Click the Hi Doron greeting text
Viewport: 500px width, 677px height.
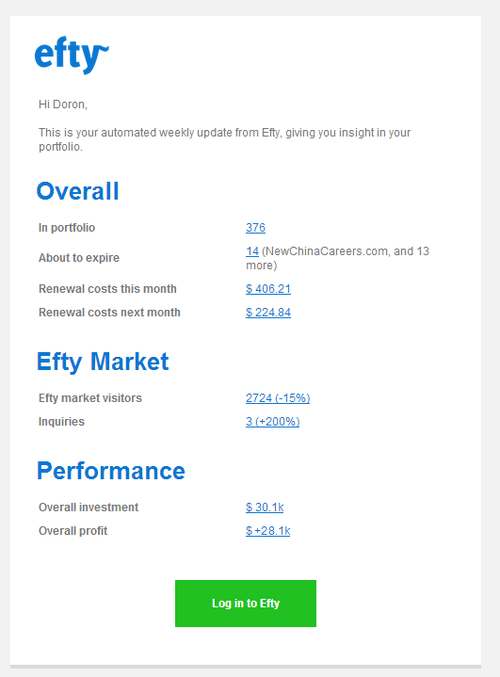coord(63,104)
